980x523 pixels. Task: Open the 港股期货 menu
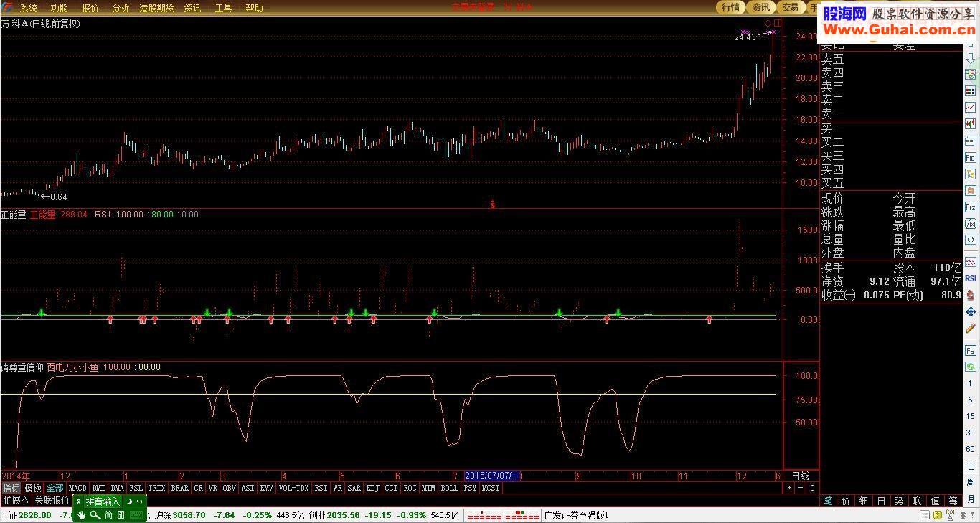156,8
